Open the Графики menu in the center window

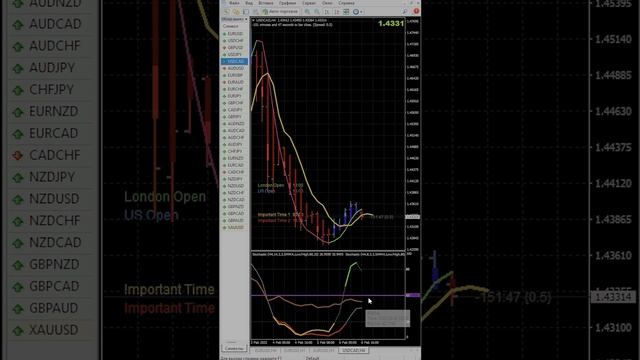[288, 3]
